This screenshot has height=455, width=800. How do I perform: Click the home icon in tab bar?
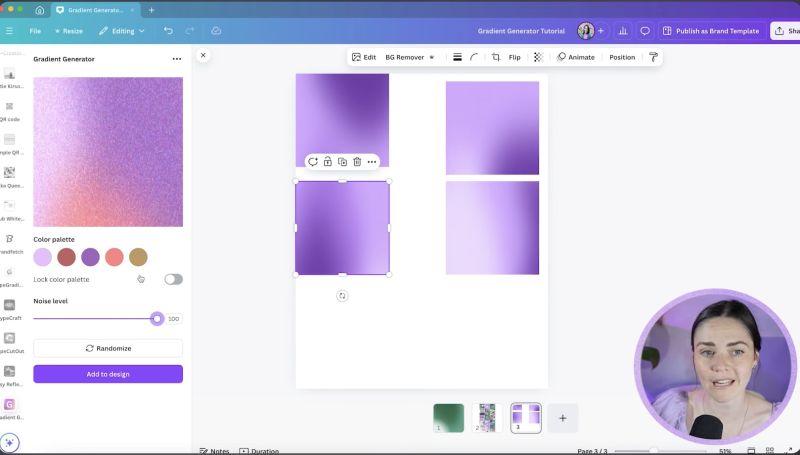[x=40, y=10]
